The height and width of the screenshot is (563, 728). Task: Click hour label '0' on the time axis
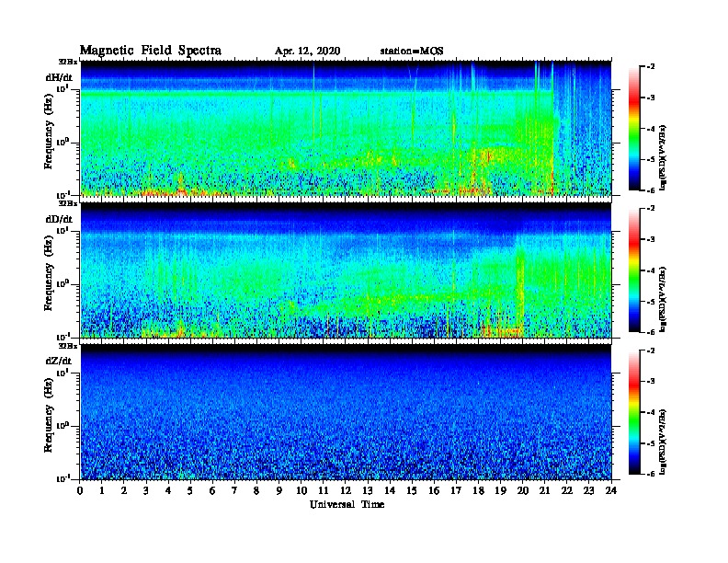click(80, 491)
